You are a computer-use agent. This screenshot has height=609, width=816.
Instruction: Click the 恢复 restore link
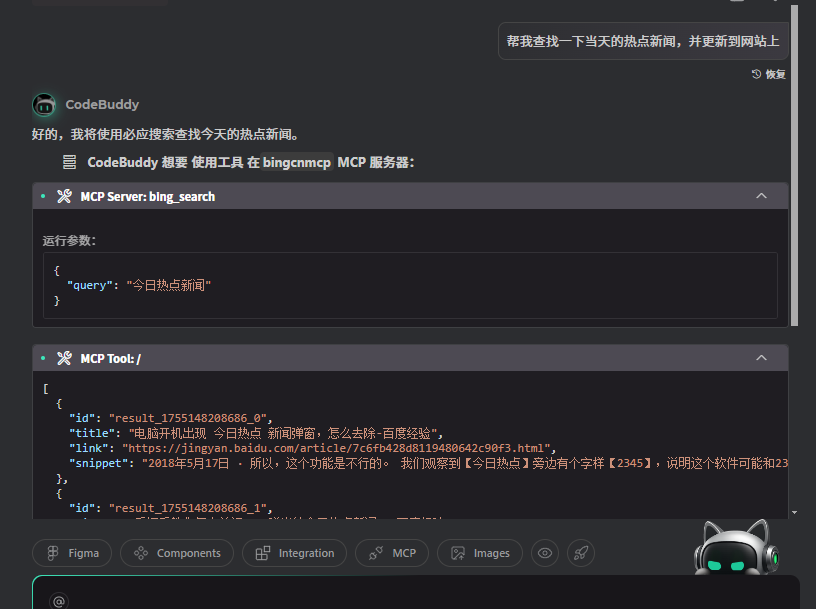[775, 74]
